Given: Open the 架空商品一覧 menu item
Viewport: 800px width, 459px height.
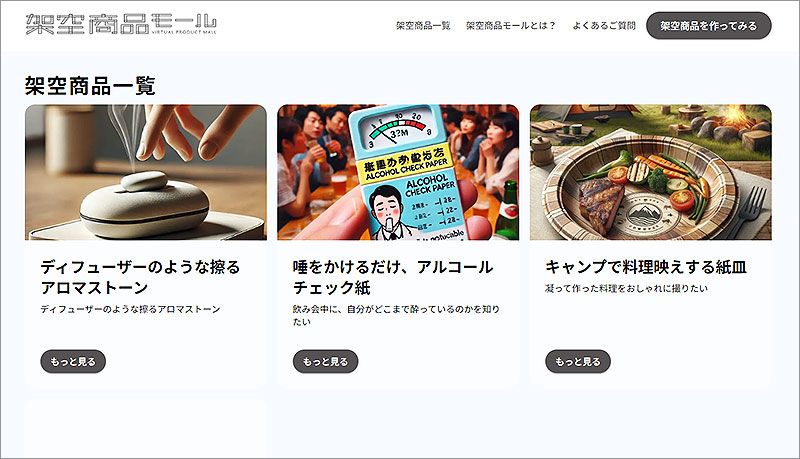Looking at the screenshot, I should (423, 26).
